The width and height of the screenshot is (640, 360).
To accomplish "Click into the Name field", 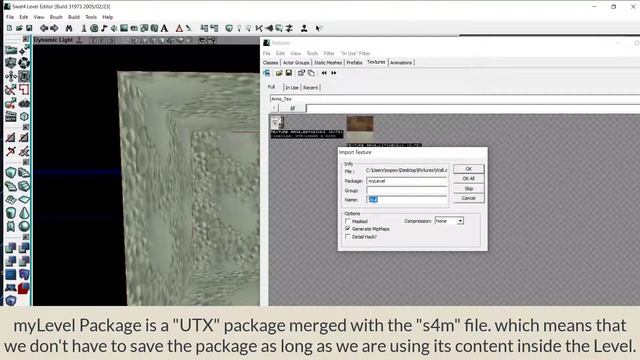I will tap(407, 200).
